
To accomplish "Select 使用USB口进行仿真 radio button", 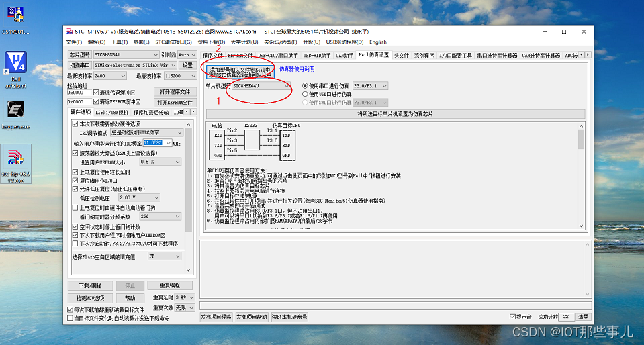I will [305, 94].
